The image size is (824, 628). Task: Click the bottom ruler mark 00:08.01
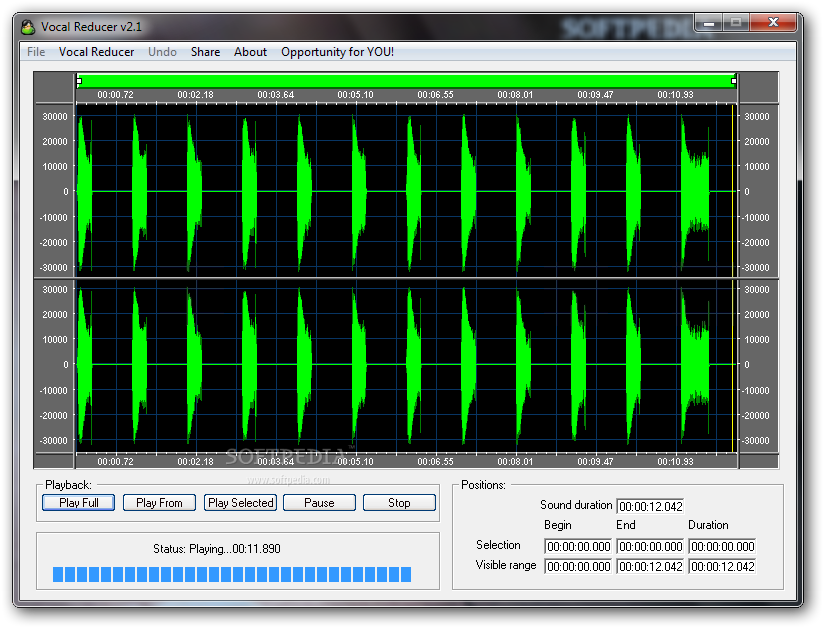(515, 461)
